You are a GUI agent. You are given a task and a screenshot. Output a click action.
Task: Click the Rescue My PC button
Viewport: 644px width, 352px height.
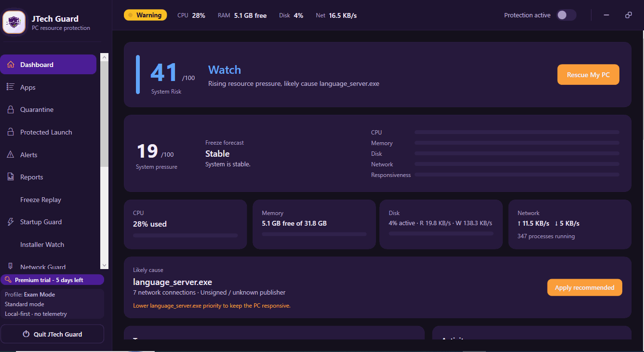588,75
